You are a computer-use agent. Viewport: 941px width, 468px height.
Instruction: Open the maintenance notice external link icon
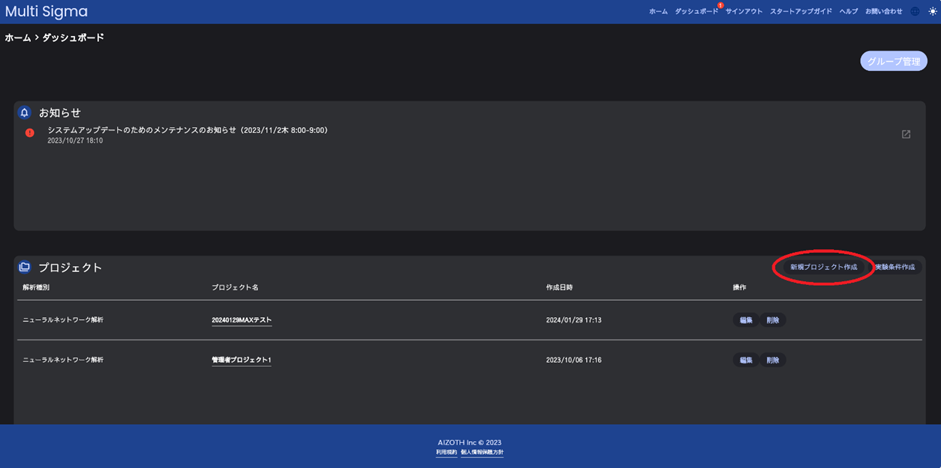click(906, 135)
